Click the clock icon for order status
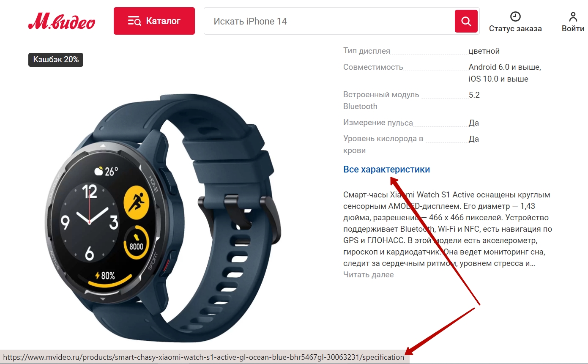588x364 pixels. 515,16
